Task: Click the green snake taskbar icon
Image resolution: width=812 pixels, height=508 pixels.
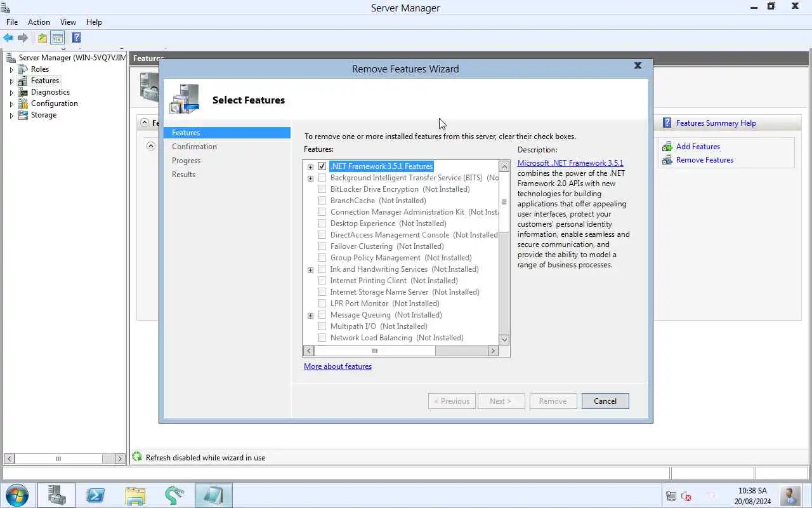Action: tap(174, 495)
